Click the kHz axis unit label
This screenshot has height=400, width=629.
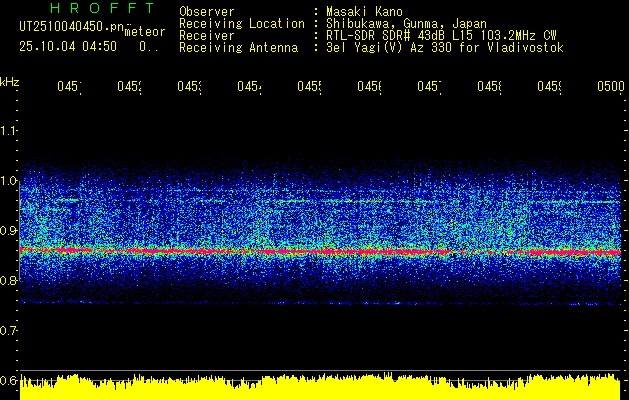tap(9, 82)
